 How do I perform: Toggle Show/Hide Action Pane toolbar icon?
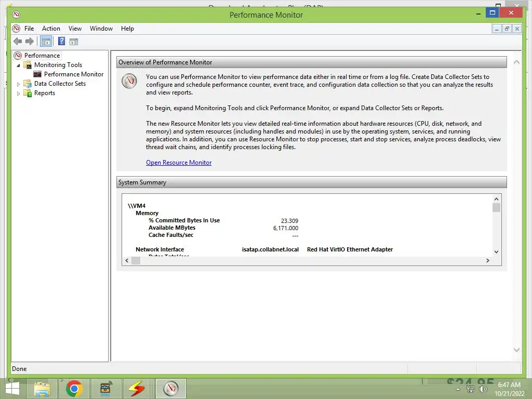coord(74,42)
